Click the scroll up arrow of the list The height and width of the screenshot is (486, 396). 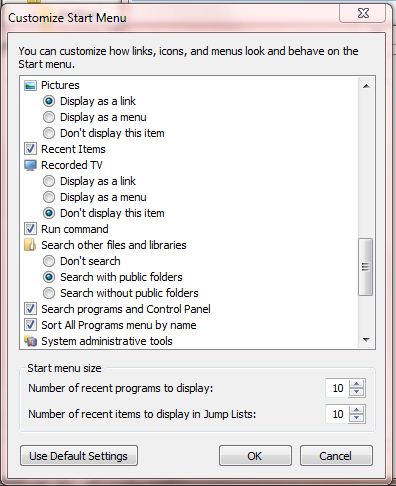click(x=366, y=86)
